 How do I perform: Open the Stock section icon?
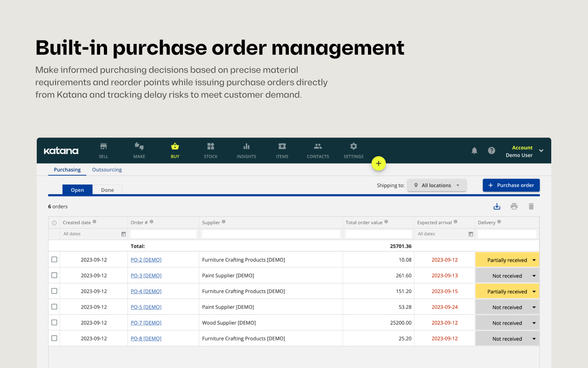(x=211, y=146)
